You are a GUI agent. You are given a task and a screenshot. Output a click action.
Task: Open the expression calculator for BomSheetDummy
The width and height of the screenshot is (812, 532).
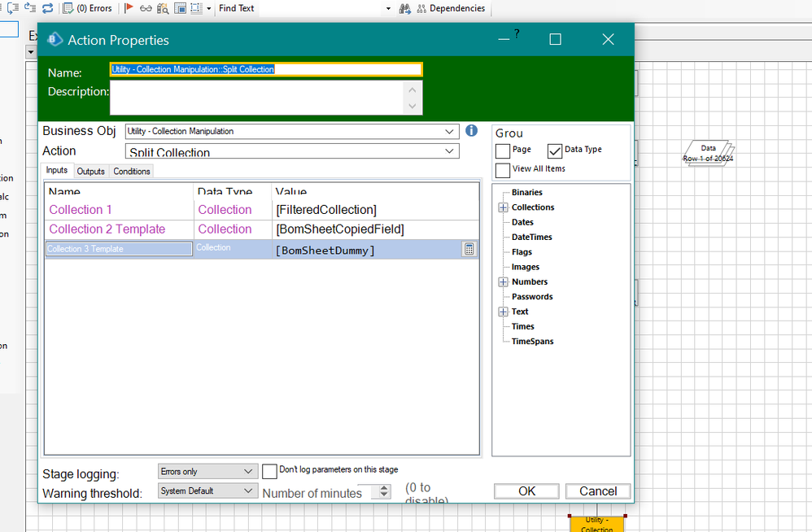[x=469, y=249]
